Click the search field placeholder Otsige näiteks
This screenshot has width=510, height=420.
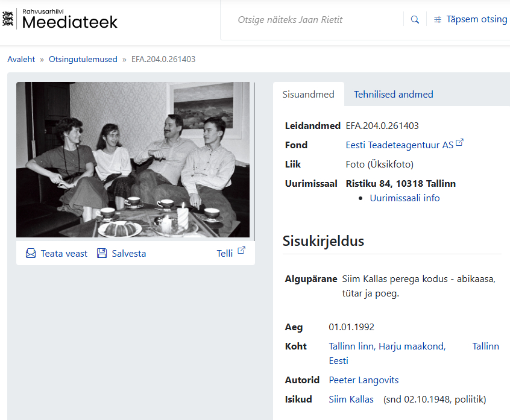(x=290, y=20)
